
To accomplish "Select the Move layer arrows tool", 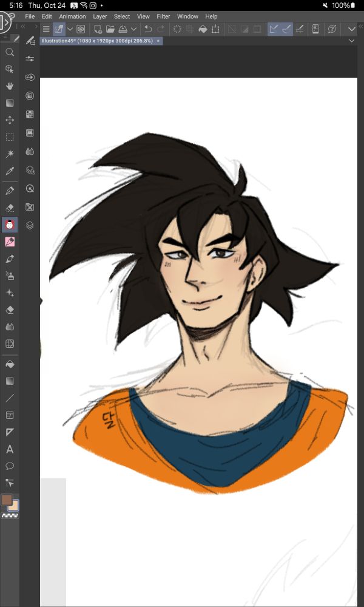I will (10, 120).
